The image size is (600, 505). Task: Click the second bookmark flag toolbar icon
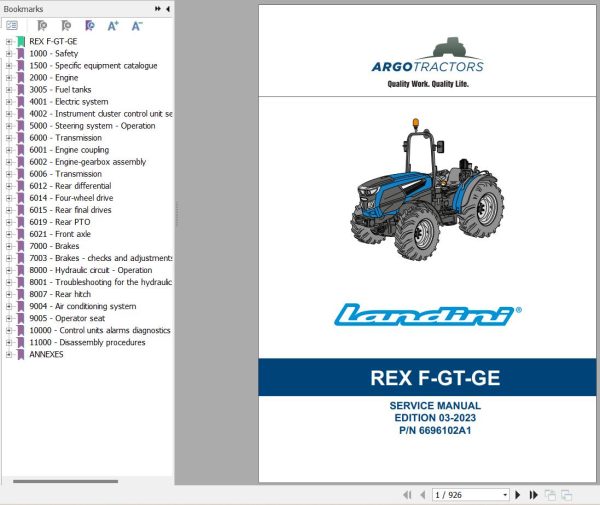point(66,26)
